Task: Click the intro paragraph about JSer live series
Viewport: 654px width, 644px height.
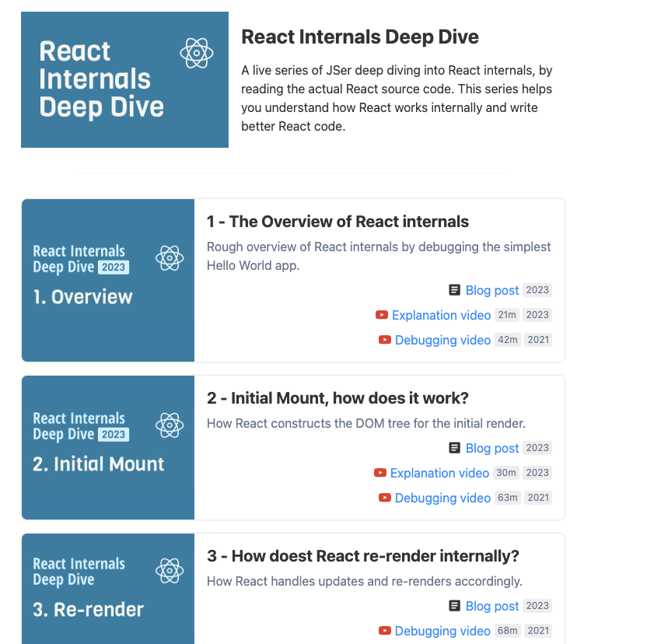Action: (397, 99)
